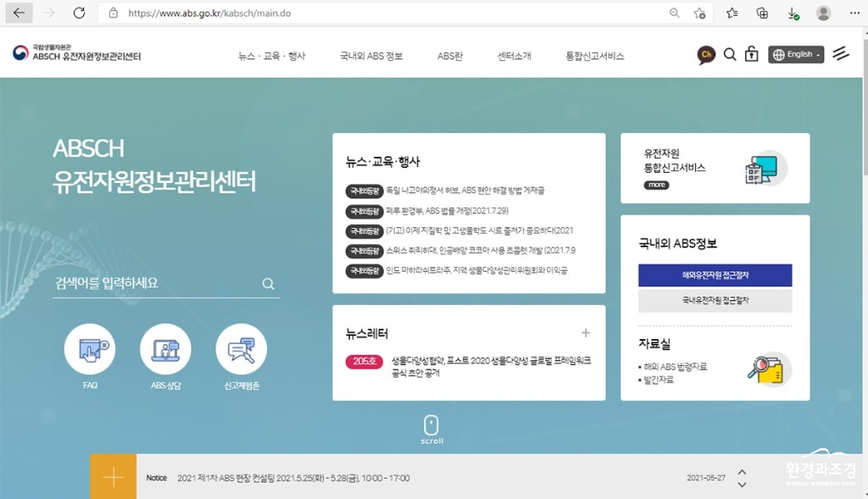The height and width of the screenshot is (499, 868).
Task: Open 해외 ABS 법령자료 link
Action: [675, 366]
